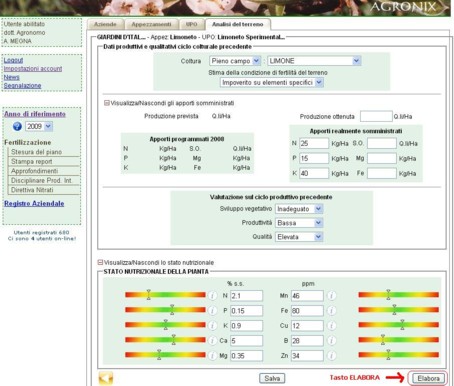Click the Cu ppm field showing 12
Image resolution: width=454 pixels, height=386 pixels.
click(x=307, y=326)
